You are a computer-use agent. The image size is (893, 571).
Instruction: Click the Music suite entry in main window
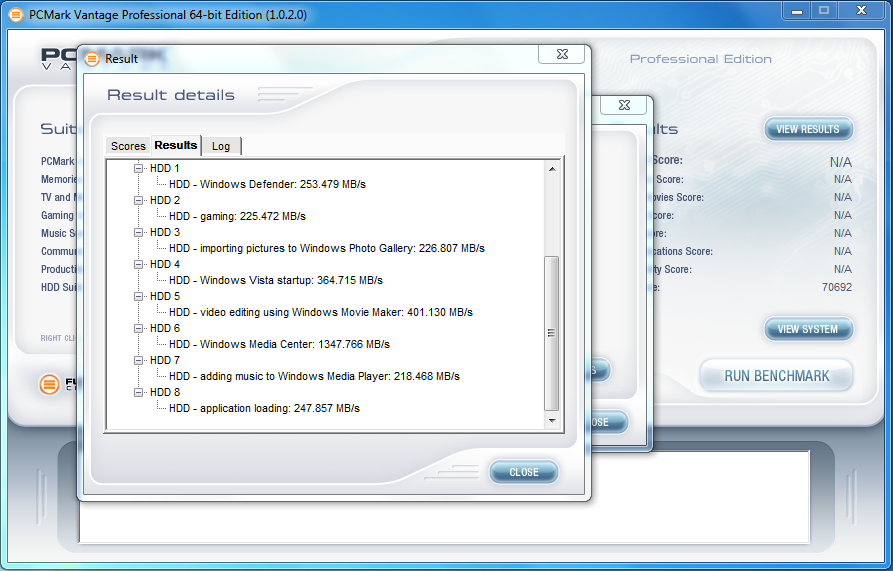point(59,233)
